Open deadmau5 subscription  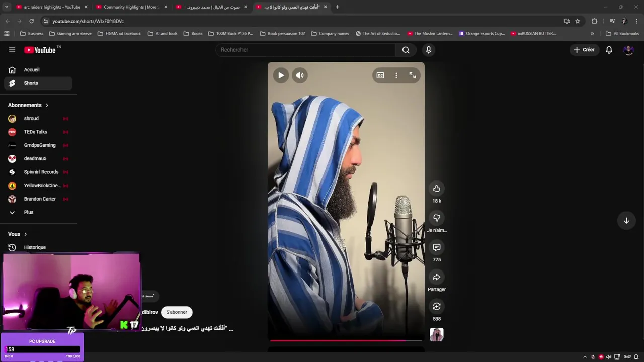(x=38, y=158)
